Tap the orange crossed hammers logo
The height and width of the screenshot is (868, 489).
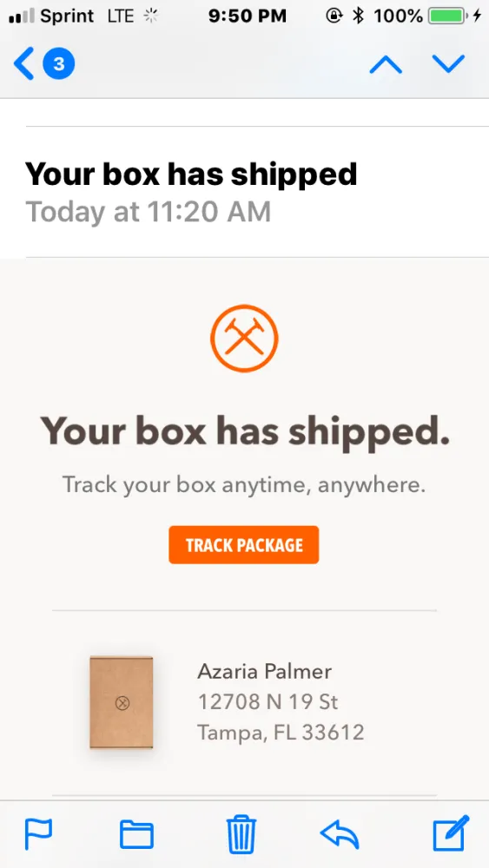[244, 339]
